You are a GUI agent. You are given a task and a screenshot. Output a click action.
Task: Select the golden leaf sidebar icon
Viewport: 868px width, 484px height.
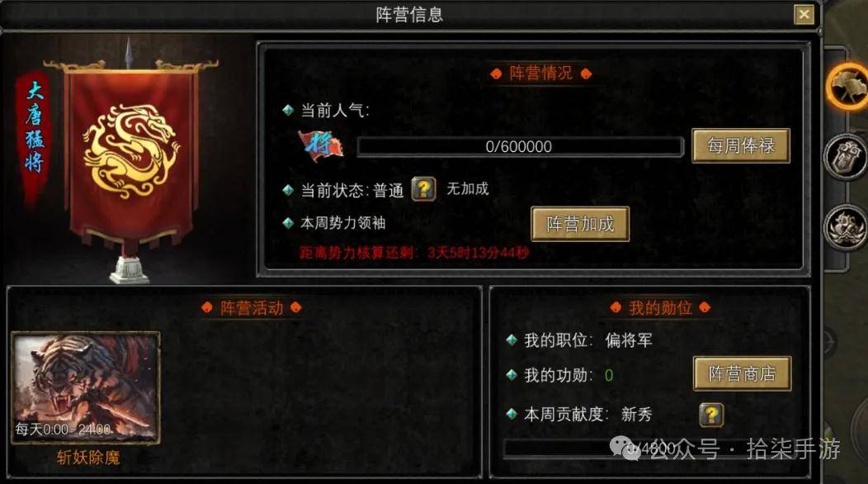(847, 86)
